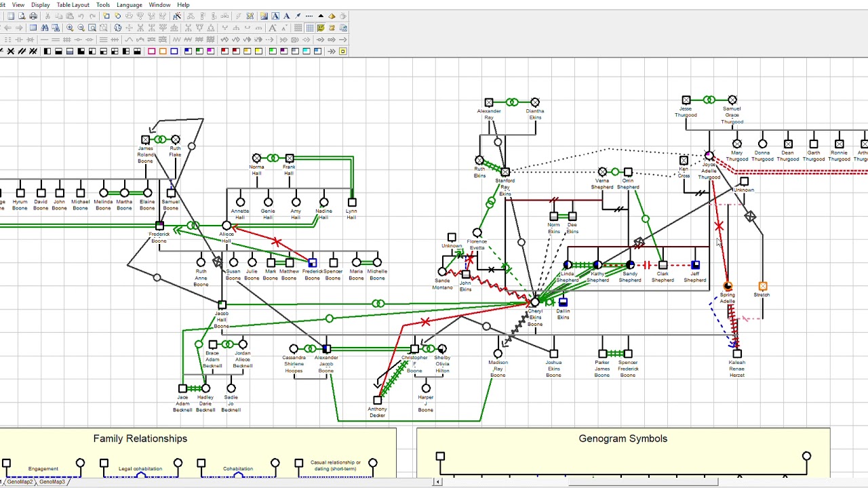Select the eyedropper color picker tool

tap(298, 16)
